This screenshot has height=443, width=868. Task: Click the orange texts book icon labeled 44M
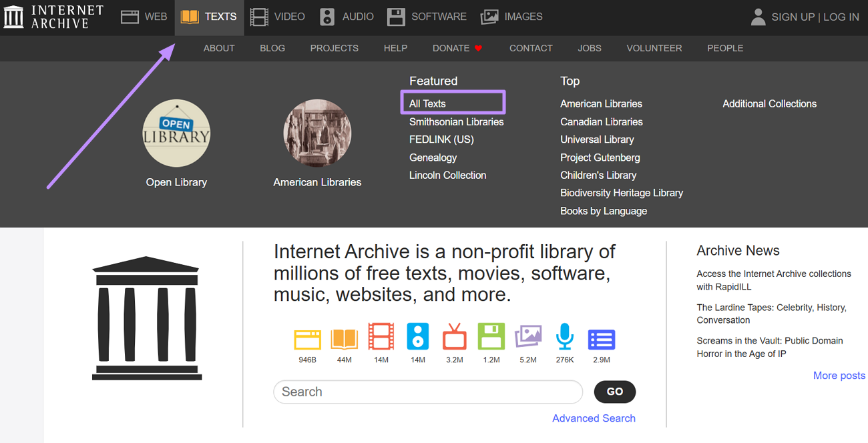[345, 339]
